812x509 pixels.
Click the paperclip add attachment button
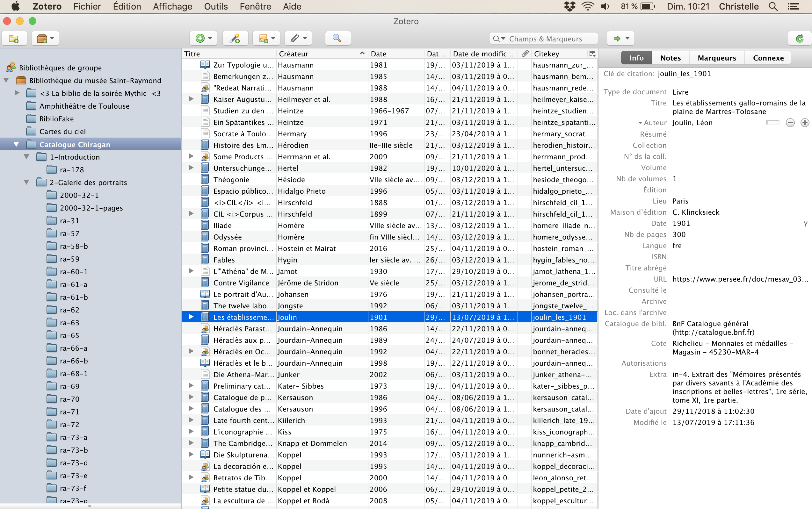pos(298,38)
